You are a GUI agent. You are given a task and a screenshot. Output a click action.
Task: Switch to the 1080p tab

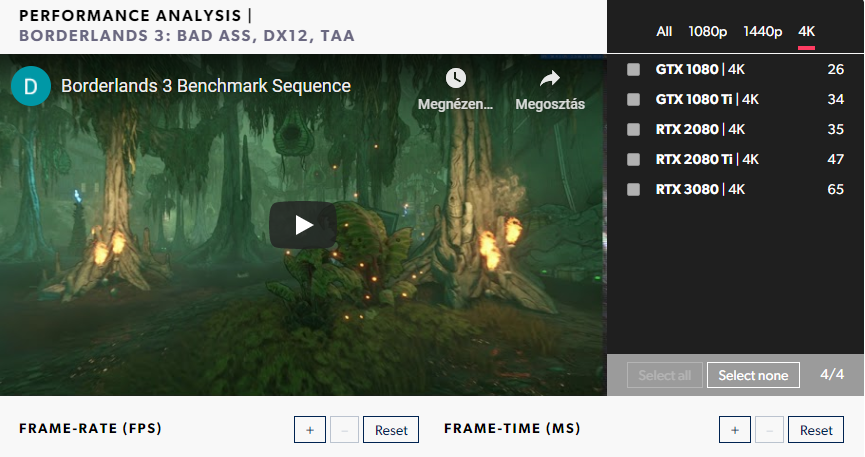(707, 31)
